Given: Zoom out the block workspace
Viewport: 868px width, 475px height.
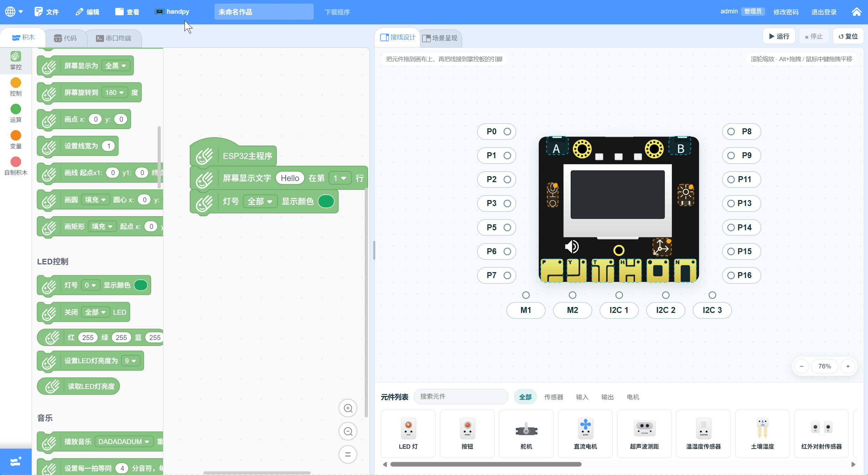Looking at the screenshot, I should point(348,431).
